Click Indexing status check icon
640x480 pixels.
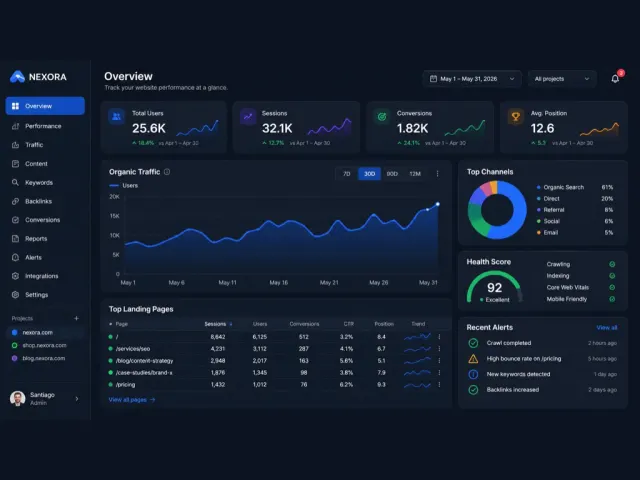coord(612,276)
